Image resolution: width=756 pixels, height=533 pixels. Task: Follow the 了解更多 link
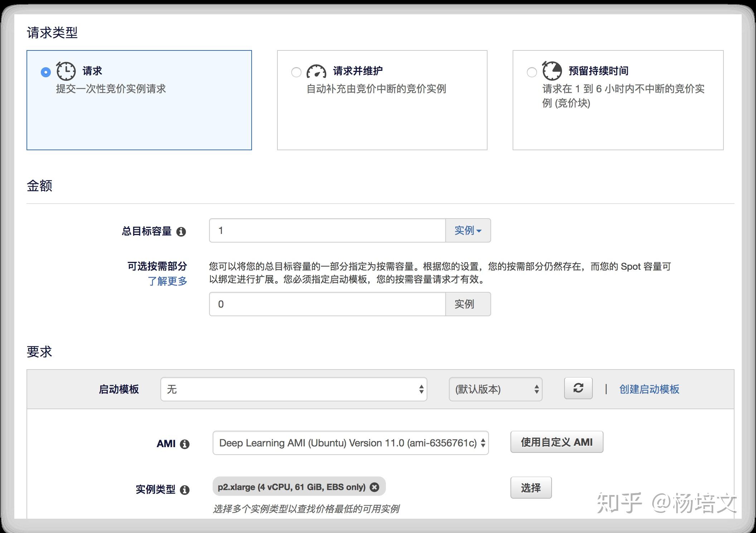pyautogui.click(x=168, y=281)
